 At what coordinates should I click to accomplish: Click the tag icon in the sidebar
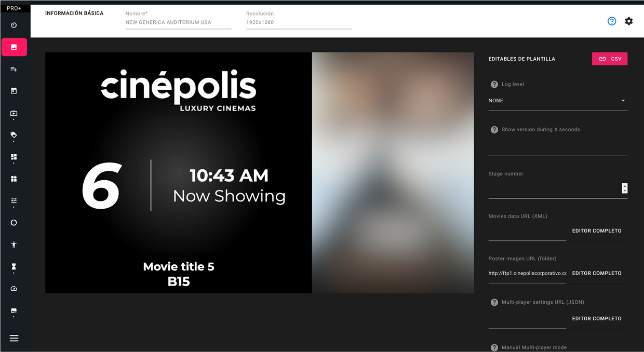[x=14, y=135]
